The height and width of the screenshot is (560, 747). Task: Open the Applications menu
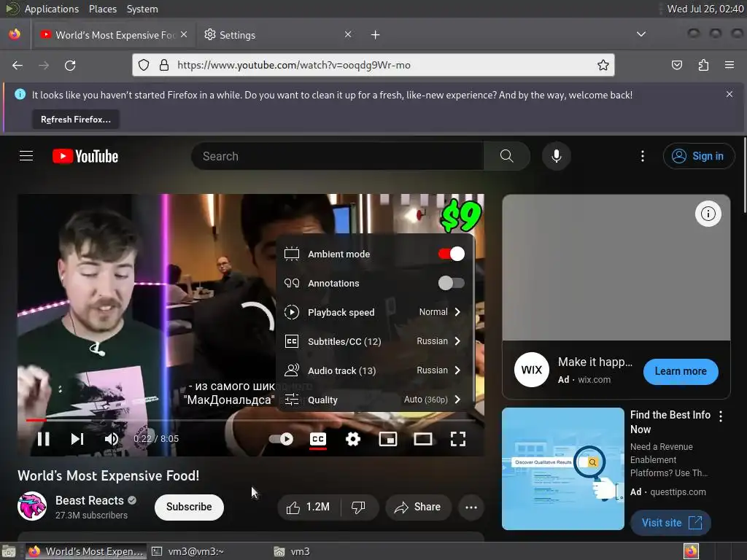[x=52, y=9]
